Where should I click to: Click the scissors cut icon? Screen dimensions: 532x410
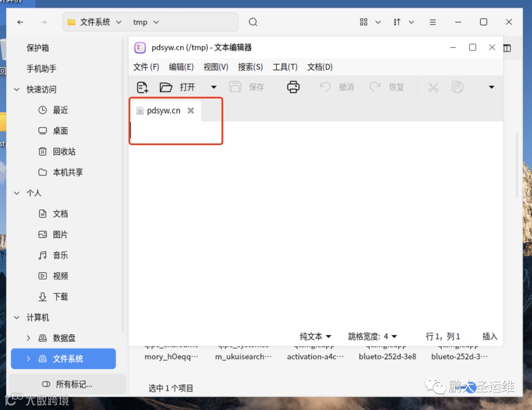coord(433,87)
